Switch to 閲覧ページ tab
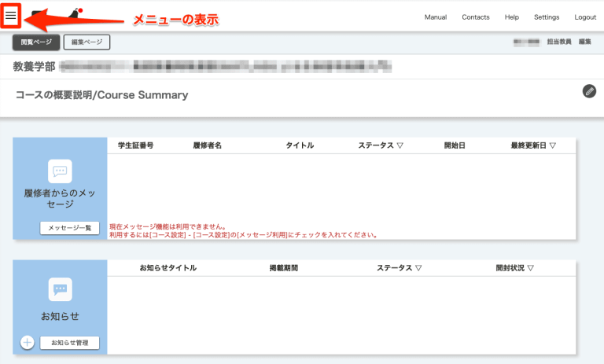604x364 pixels. click(x=36, y=42)
